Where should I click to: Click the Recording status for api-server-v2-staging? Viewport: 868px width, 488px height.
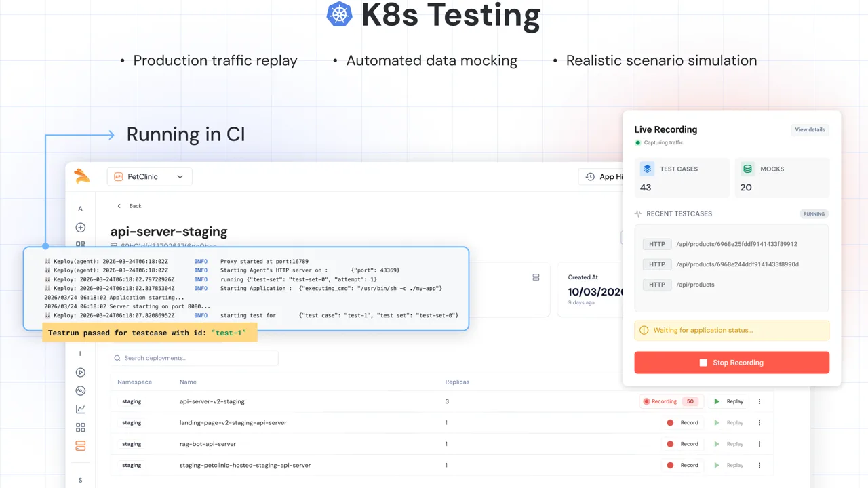click(670, 401)
